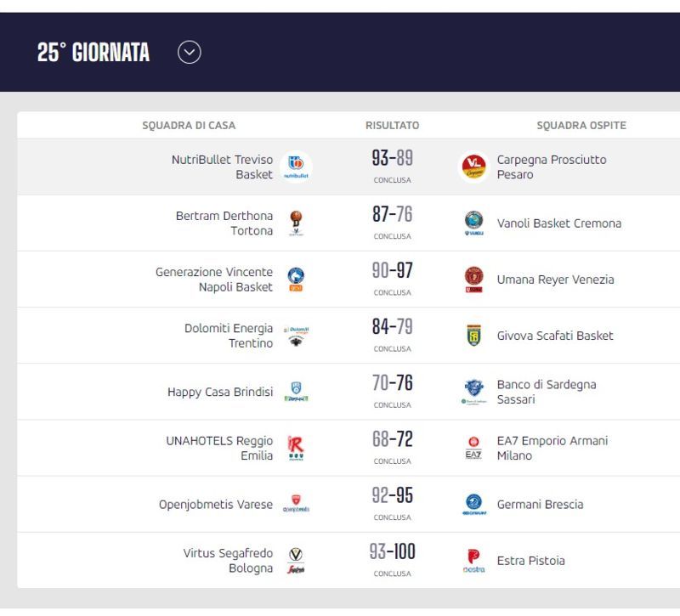Screen dimensions: 680x616
Task: Click the Umana Reyer Venezia logo
Action: (x=473, y=280)
